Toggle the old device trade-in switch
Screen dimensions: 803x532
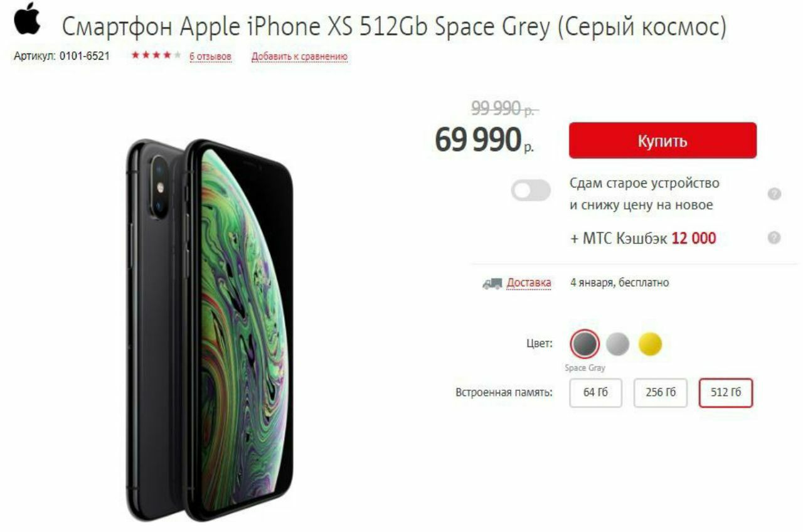(531, 191)
